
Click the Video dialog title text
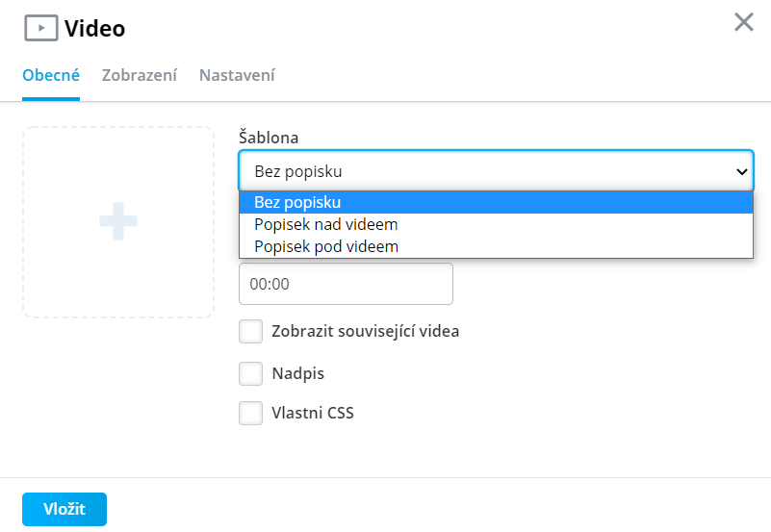point(95,29)
